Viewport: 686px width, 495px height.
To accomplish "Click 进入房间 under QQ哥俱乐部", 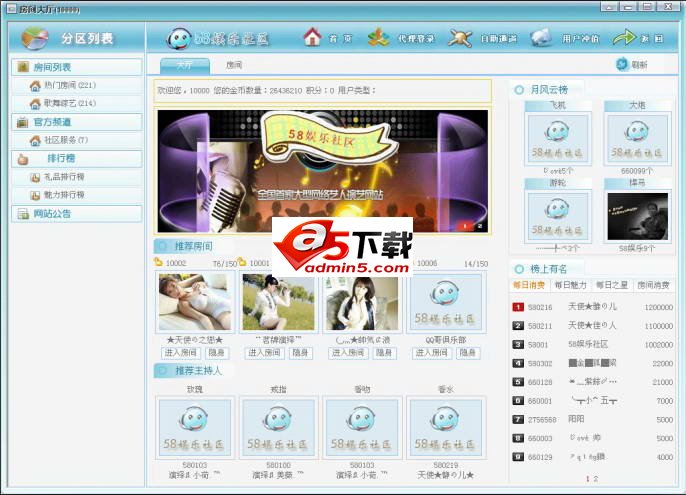I will [x=431, y=353].
